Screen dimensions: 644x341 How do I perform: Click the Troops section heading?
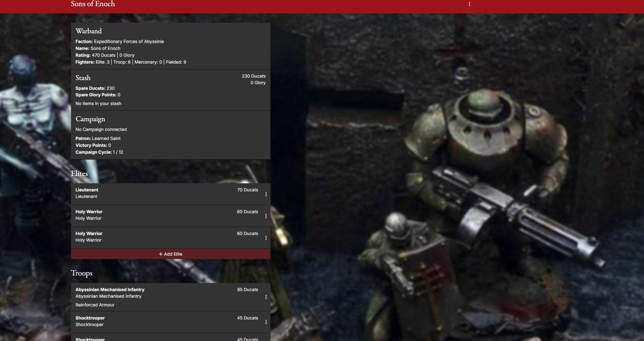click(x=82, y=273)
